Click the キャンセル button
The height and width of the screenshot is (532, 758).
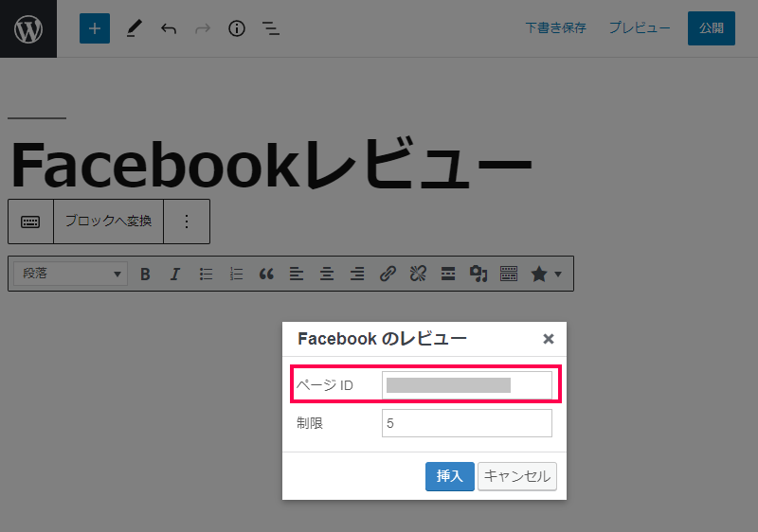(517, 476)
